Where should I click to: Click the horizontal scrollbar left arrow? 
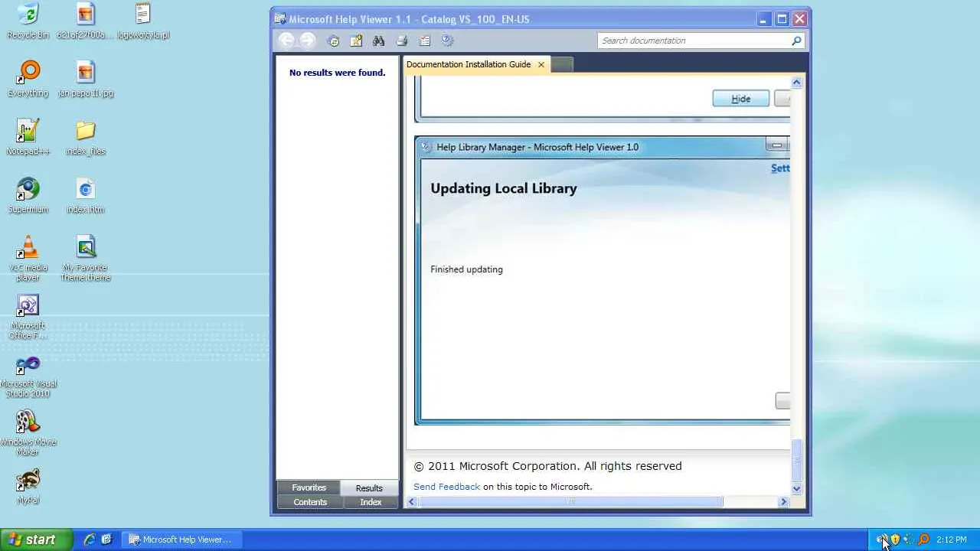click(412, 502)
